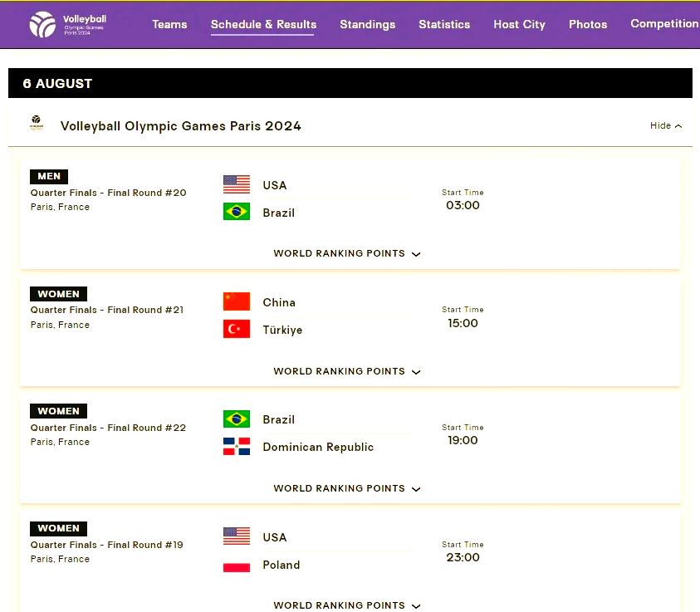
Task: Expand World Ranking Points for USA vs Poland
Action: pyautogui.click(x=347, y=605)
